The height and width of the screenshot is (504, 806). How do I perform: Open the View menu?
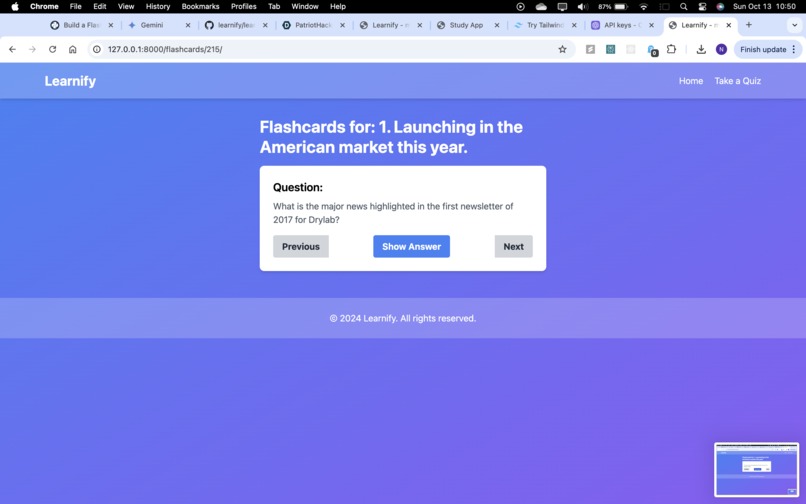click(126, 7)
